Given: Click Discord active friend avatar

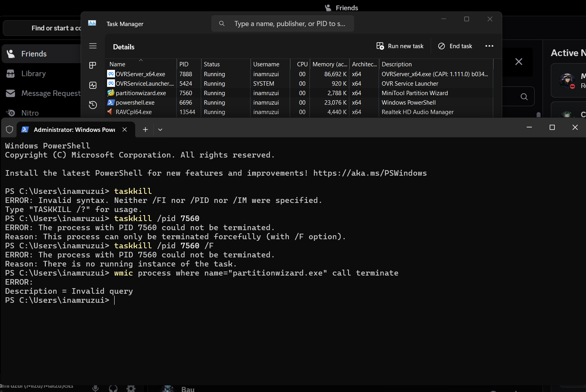Looking at the screenshot, I should tap(567, 81).
